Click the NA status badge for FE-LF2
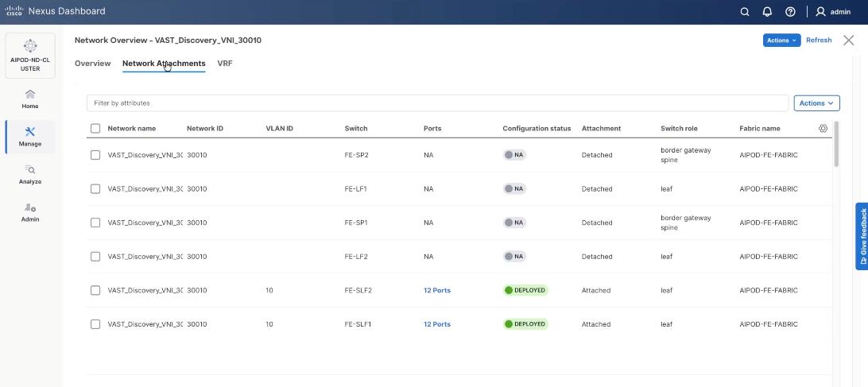868x387 pixels. tap(514, 257)
